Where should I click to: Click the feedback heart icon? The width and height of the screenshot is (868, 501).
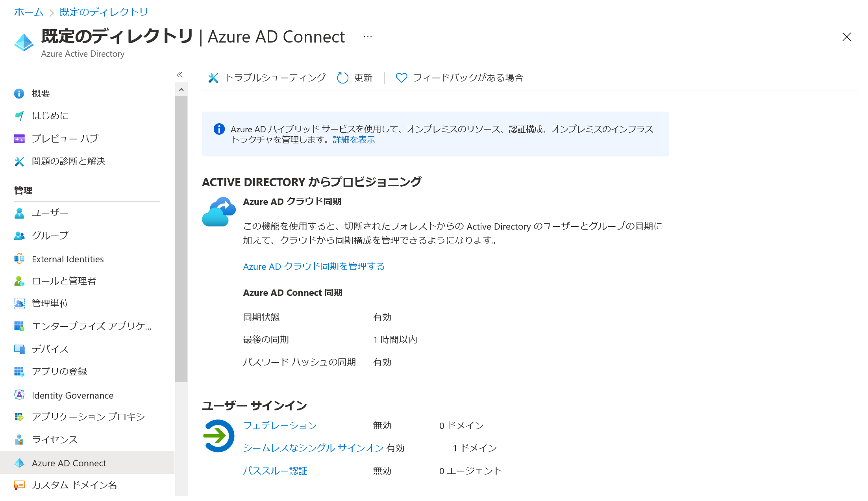pos(401,78)
